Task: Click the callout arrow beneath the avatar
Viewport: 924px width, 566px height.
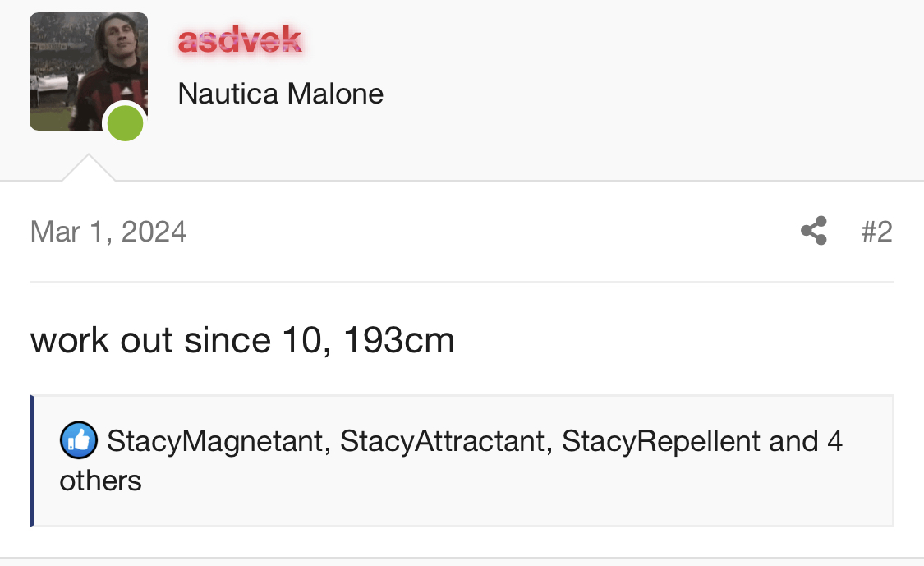Action: pyautogui.click(x=88, y=168)
